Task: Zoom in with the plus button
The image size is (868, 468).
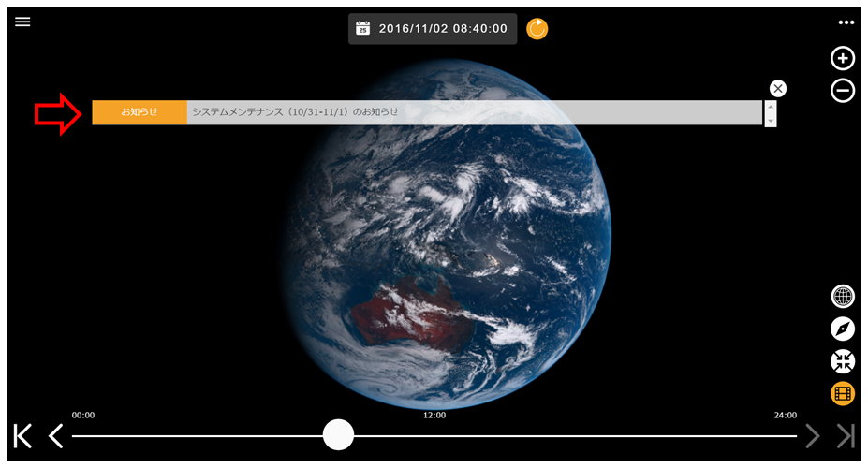Action: [x=843, y=58]
